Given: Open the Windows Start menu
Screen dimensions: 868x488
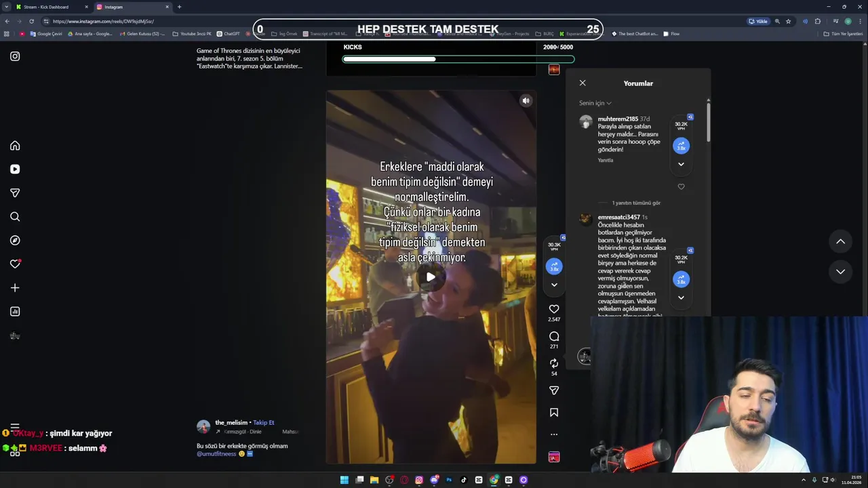Looking at the screenshot, I should pos(344,480).
